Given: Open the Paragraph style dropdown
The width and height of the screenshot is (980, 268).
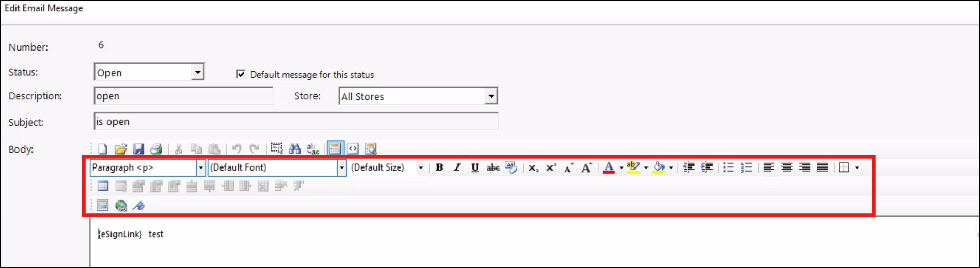Looking at the screenshot, I should (x=200, y=167).
